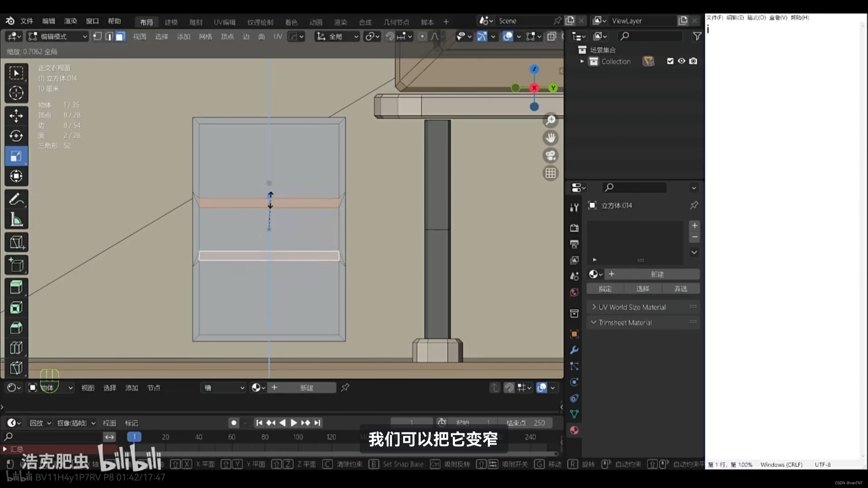Open the Global orientation dropdown
Screen dimensions: 868x488
click(337, 36)
